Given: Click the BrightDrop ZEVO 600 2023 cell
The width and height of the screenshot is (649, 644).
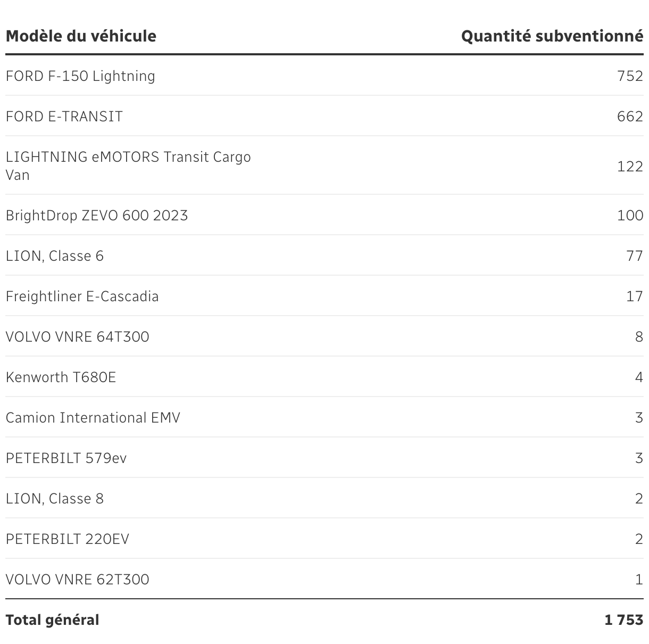Looking at the screenshot, I should [x=97, y=216].
